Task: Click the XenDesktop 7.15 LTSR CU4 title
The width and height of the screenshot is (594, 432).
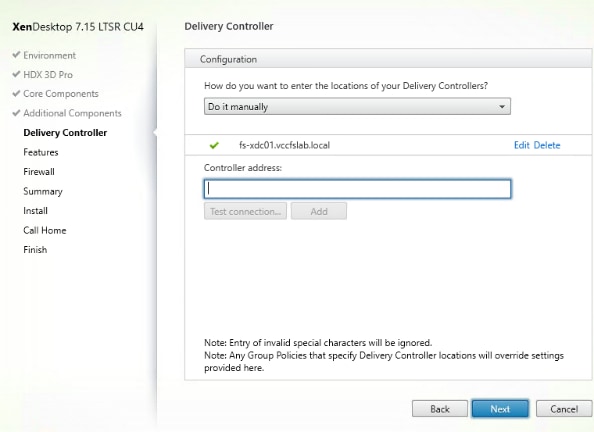Action: click(78, 27)
